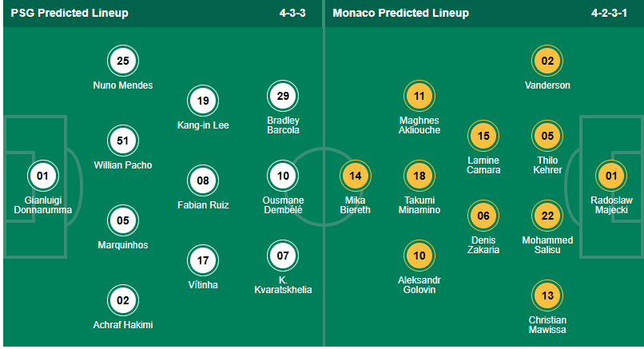Select Nuno Mendes number 25 badge
Viewport: 644px width, 349px height.
[123, 61]
